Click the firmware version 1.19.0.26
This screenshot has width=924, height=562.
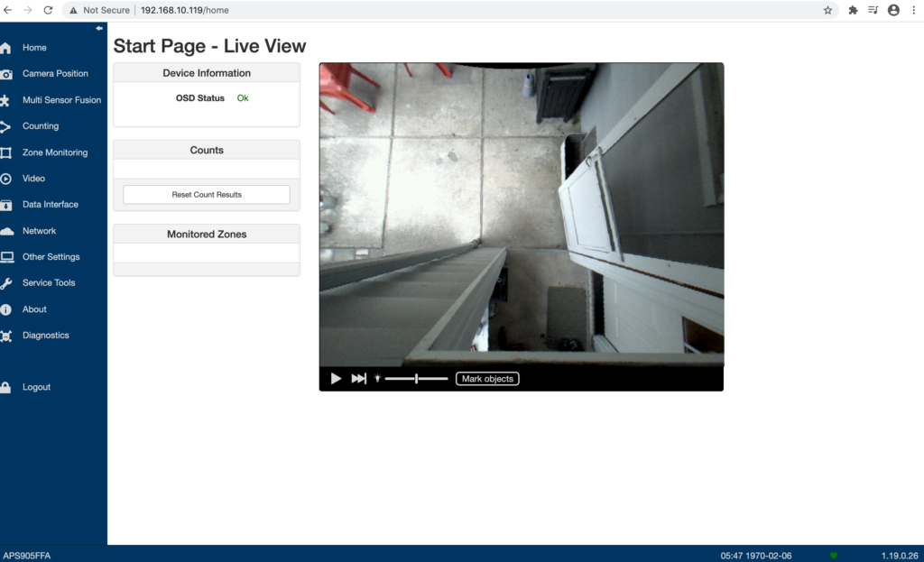coord(900,556)
